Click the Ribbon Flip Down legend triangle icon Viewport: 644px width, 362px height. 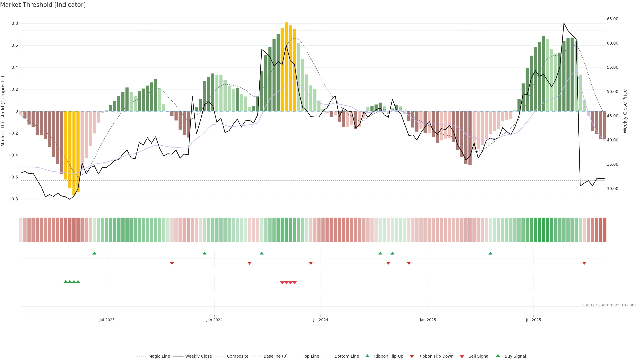click(x=412, y=356)
